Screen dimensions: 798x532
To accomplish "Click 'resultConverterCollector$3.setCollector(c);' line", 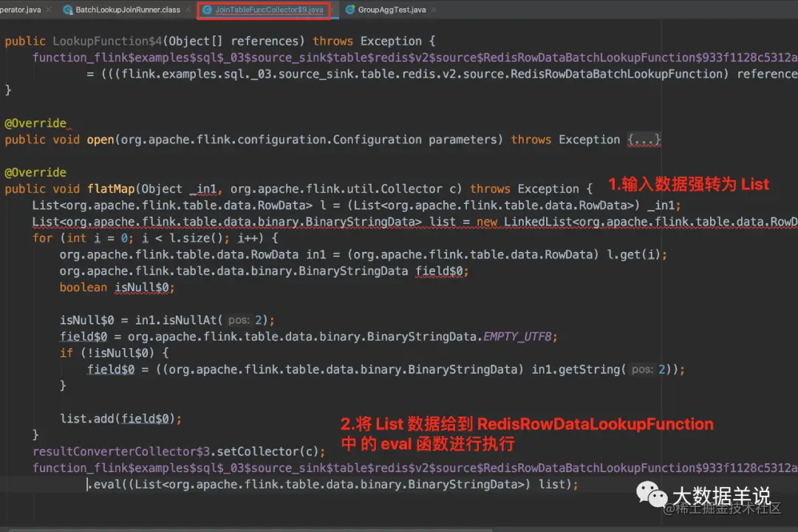I will [179, 451].
